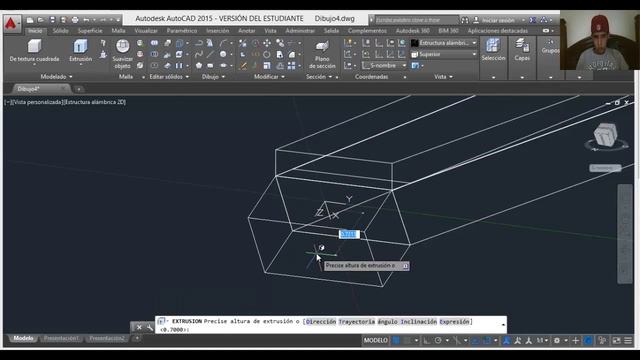640x360 pixels.
Task: Click the line tool in Dibujo panel
Action: (x=210, y=54)
